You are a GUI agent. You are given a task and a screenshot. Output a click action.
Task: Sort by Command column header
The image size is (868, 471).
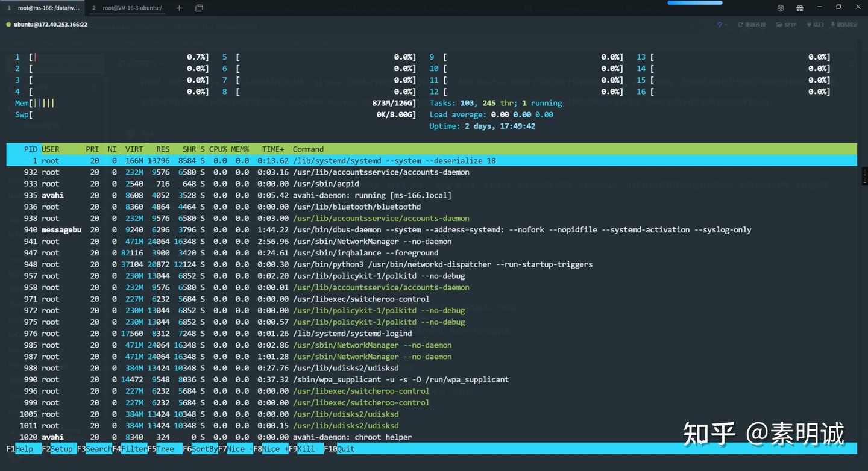pos(308,149)
